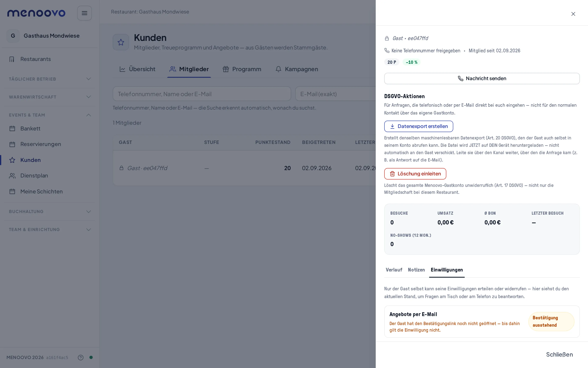Click the Bestätigung ausstehend status badge
This screenshot has width=588, height=368.
[551, 322]
